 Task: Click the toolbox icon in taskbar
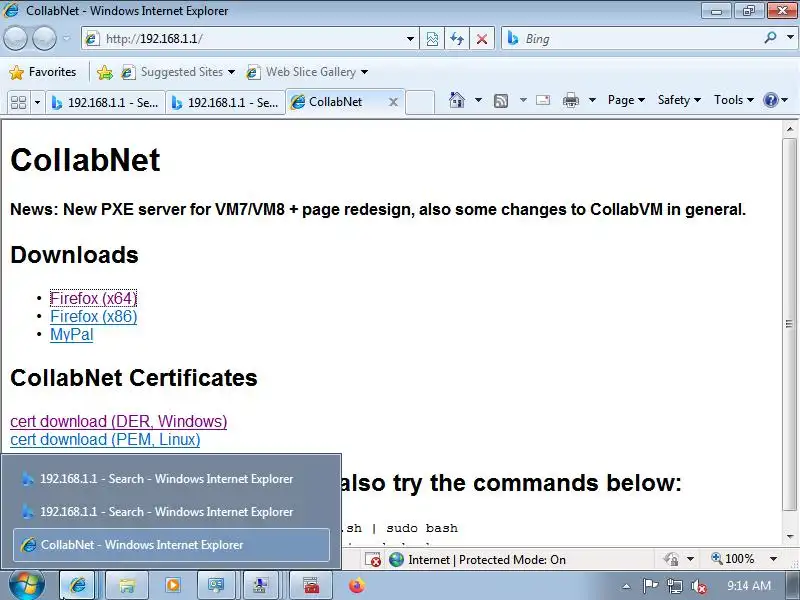tap(311, 585)
